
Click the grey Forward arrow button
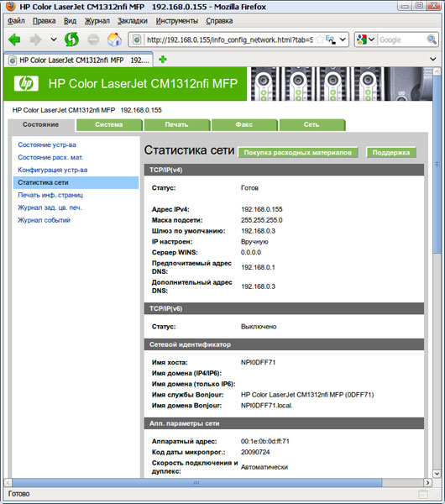click(35, 39)
